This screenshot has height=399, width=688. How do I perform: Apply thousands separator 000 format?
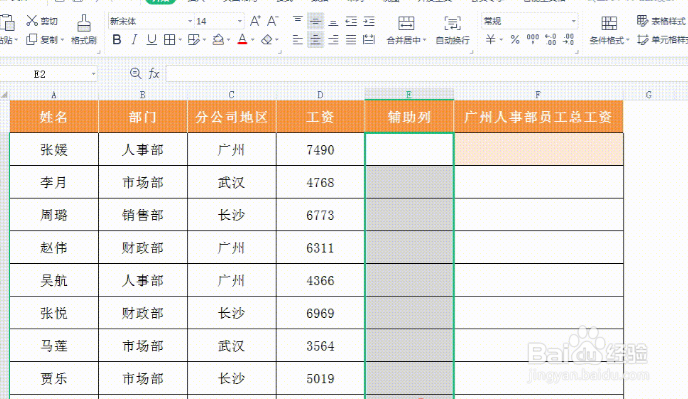[x=533, y=40]
